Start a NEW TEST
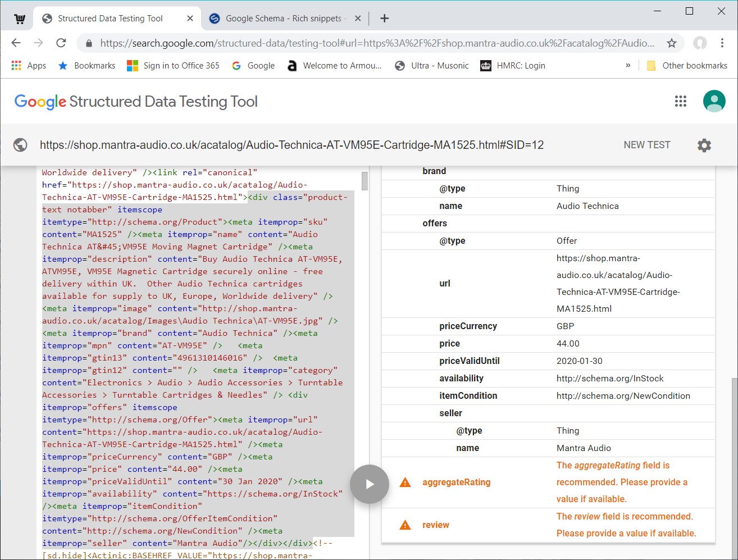Image resolution: width=738 pixels, height=560 pixels. (646, 145)
